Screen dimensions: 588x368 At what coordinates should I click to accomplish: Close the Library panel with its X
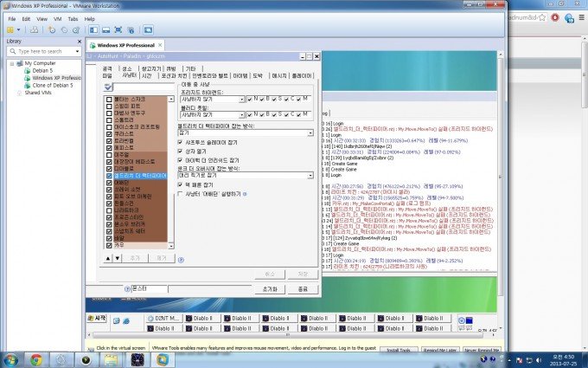pos(80,42)
